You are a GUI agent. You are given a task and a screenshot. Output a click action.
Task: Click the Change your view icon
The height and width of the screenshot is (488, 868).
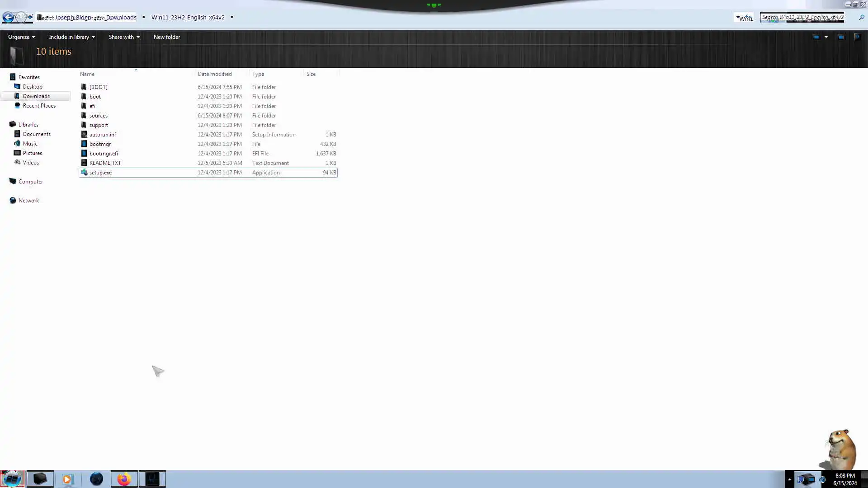(x=816, y=37)
